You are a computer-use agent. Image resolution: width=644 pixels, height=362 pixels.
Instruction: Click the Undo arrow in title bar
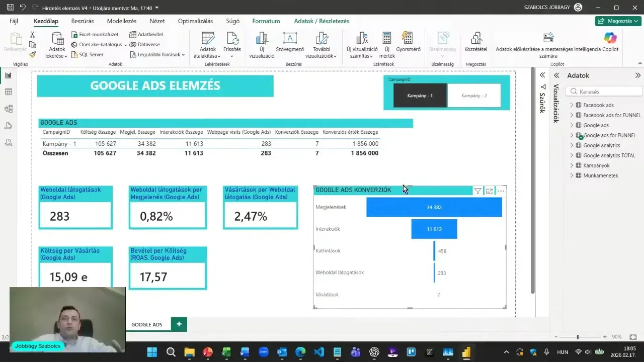pyautogui.click(x=23, y=8)
